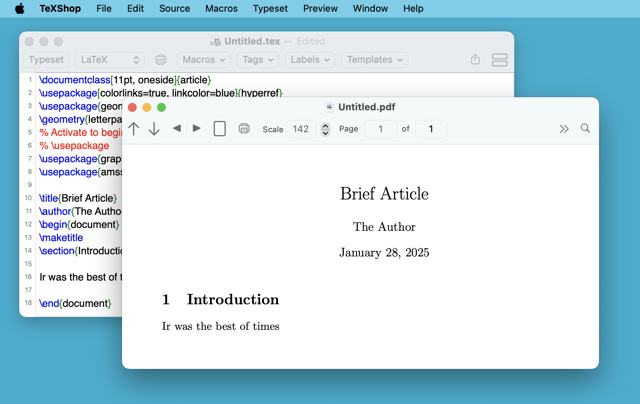
Task: Open the Source menu
Action: click(174, 8)
